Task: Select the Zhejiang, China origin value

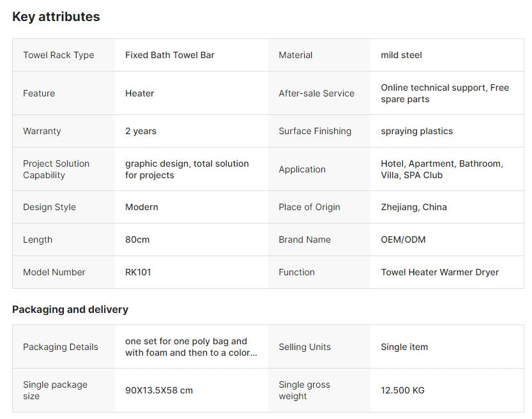Action: pyautogui.click(x=414, y=207)
